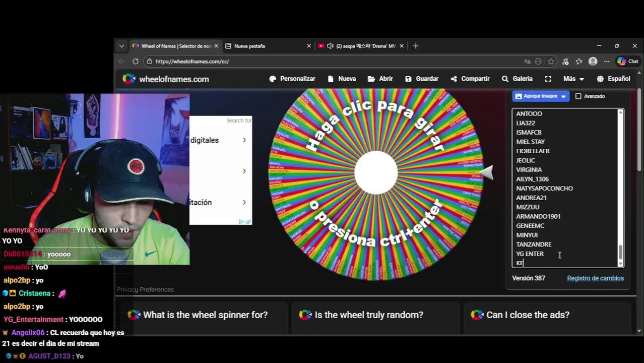Viewport: 644px width, 363px height.
Task: Open the Agregar imagen dropdown
Action: (x=541, y=96)
